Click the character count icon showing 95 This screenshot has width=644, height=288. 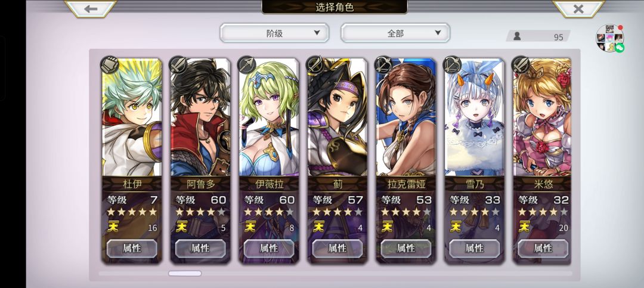click(517, 36)
